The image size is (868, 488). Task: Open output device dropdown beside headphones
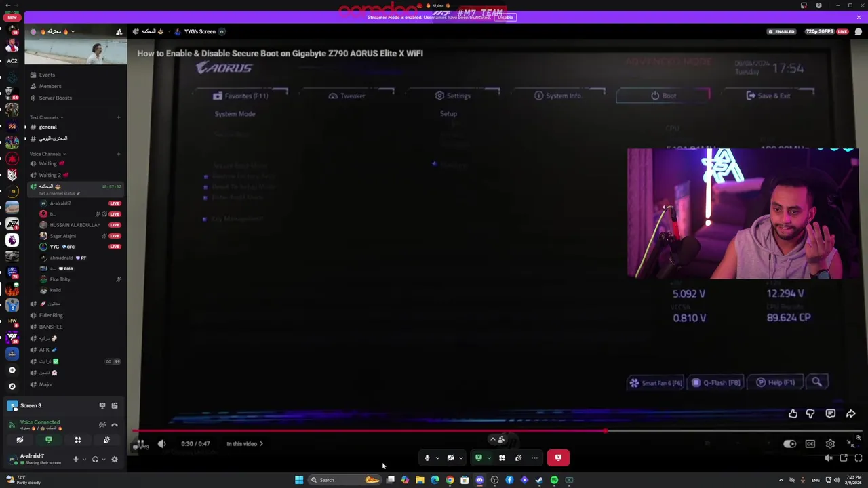[104, 459]
